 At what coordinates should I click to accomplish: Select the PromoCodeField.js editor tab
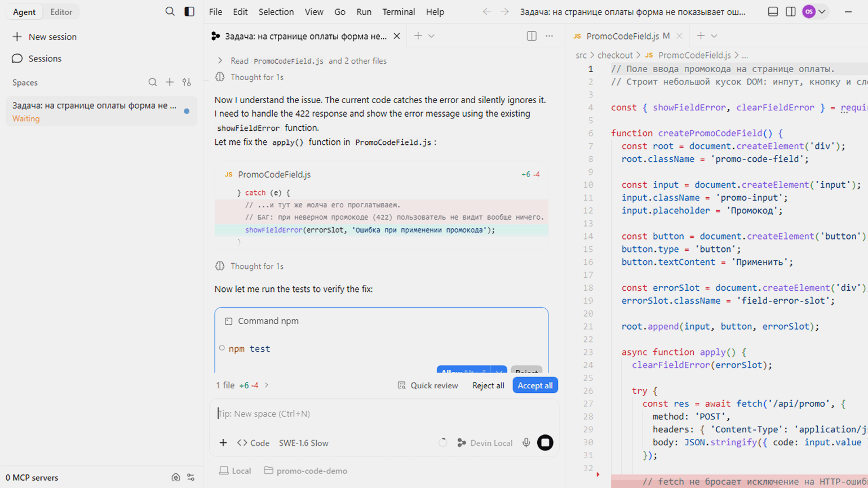click(628, 36)
